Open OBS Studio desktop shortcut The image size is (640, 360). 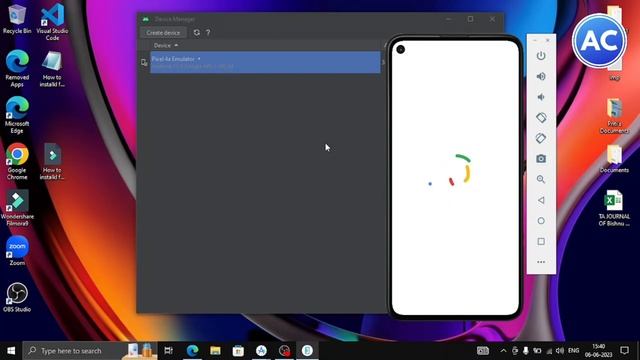pyautogui.click(x=17, y=297)
